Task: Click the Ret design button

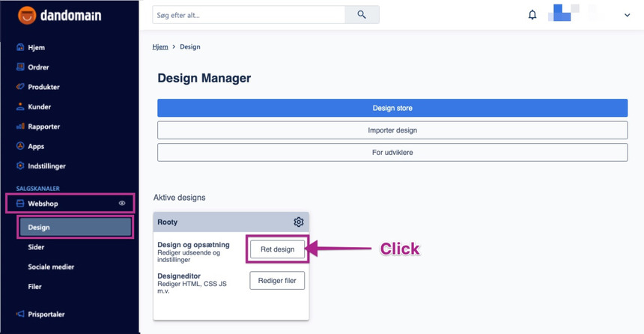Action: click(277, 249)
